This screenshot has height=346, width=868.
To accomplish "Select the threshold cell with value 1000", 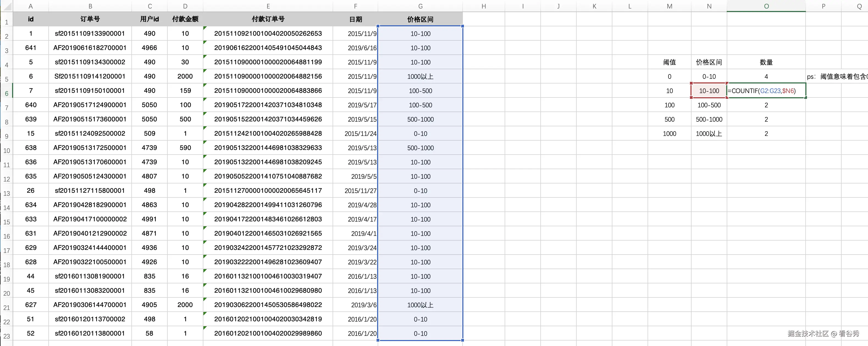I will pos(669,133).
